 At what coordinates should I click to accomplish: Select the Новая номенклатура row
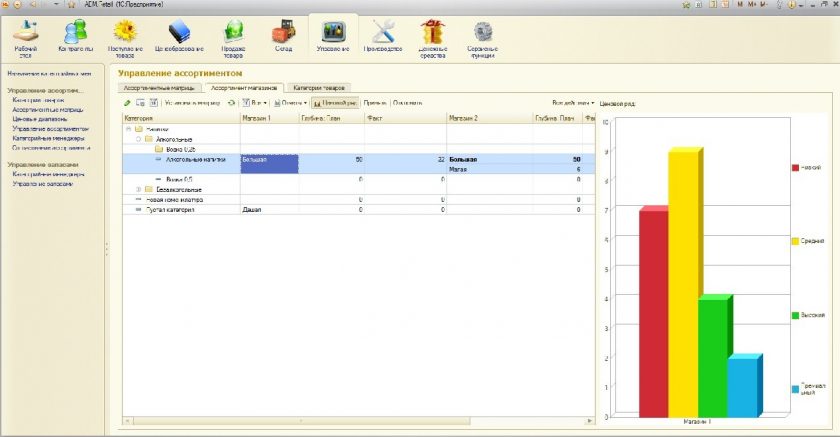tap(358, 200)
